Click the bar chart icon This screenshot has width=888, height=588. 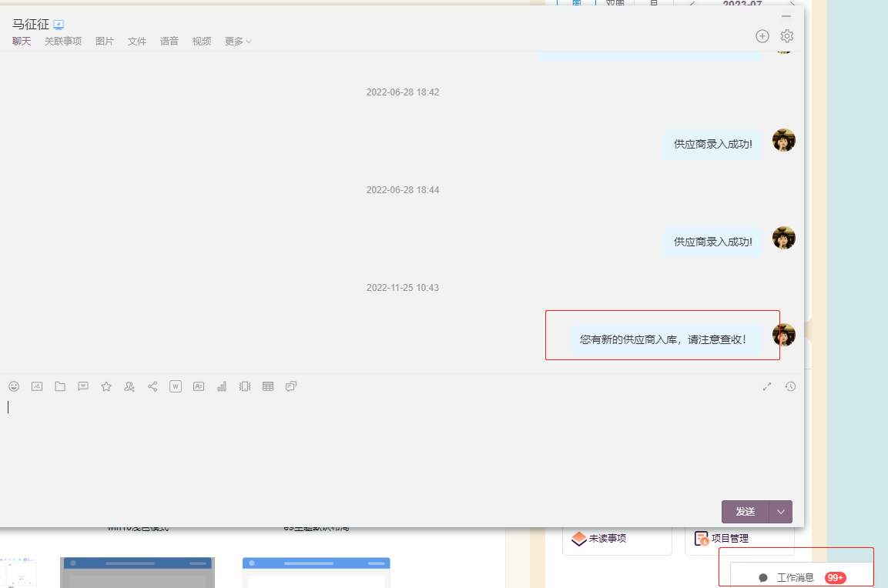[x=222, y=386]
